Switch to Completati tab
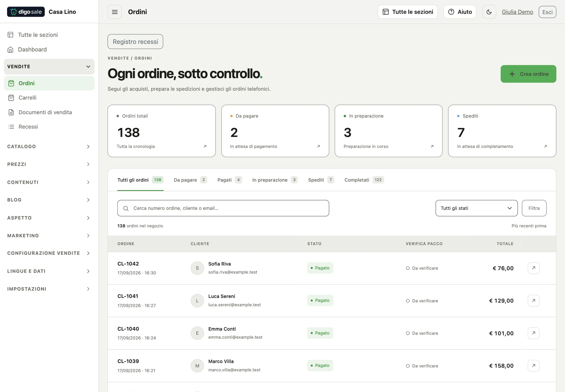565x392 pixels. (364, 180)
